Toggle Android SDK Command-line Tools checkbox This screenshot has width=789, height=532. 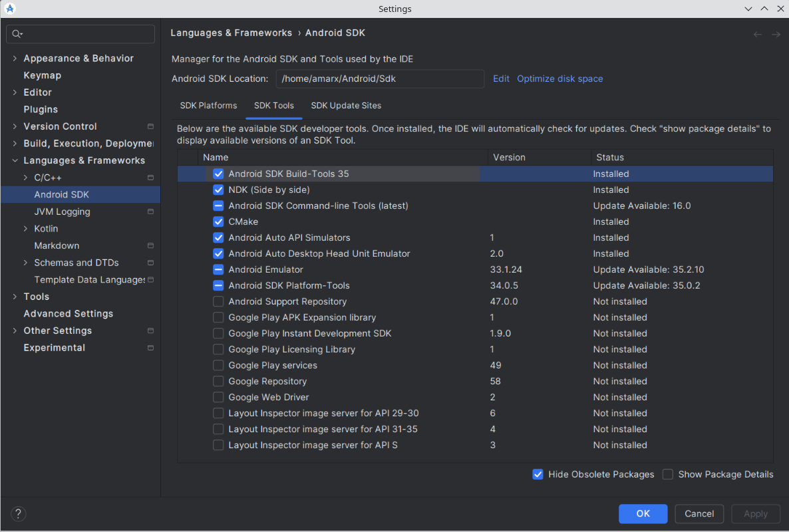pyautogui.click(x=218, y=205)
